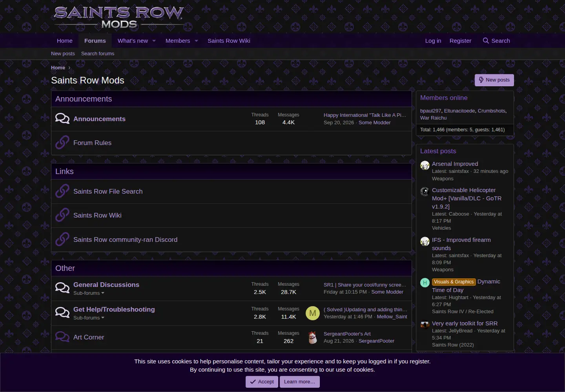Click Log in
The width and height of the screenshot is (565, 392).
click(x=433, y=41)
